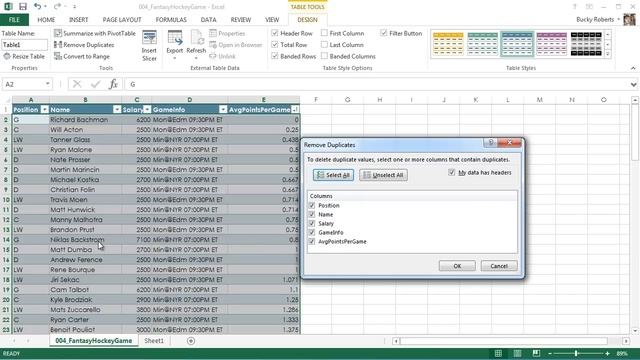
Task: Click the Select All button
Action: tap(333, 175)
